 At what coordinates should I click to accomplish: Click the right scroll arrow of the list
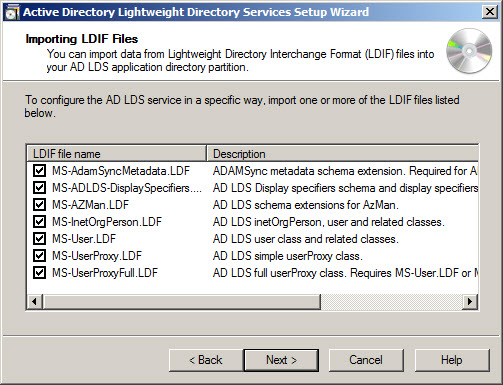[470, 302]
